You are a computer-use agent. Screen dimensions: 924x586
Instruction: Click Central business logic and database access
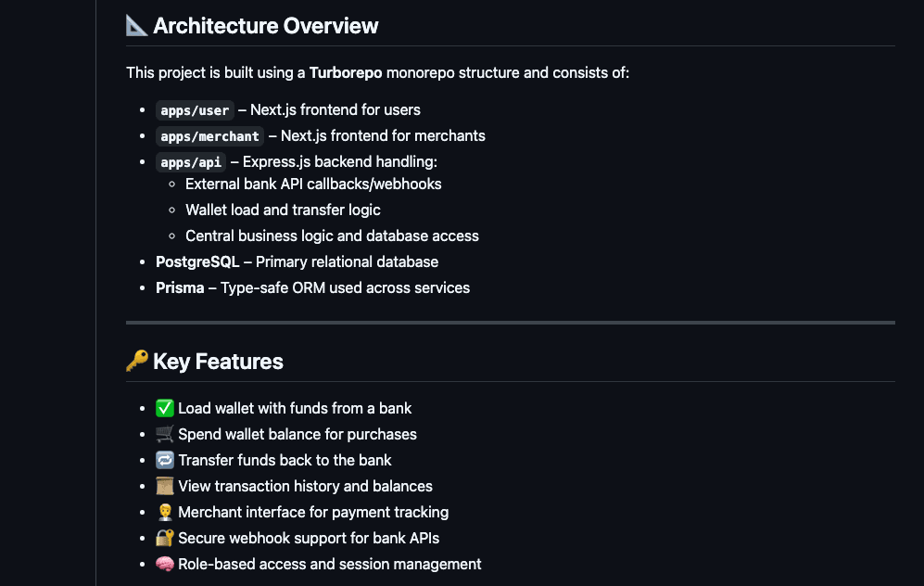click(x=332, y=236)
